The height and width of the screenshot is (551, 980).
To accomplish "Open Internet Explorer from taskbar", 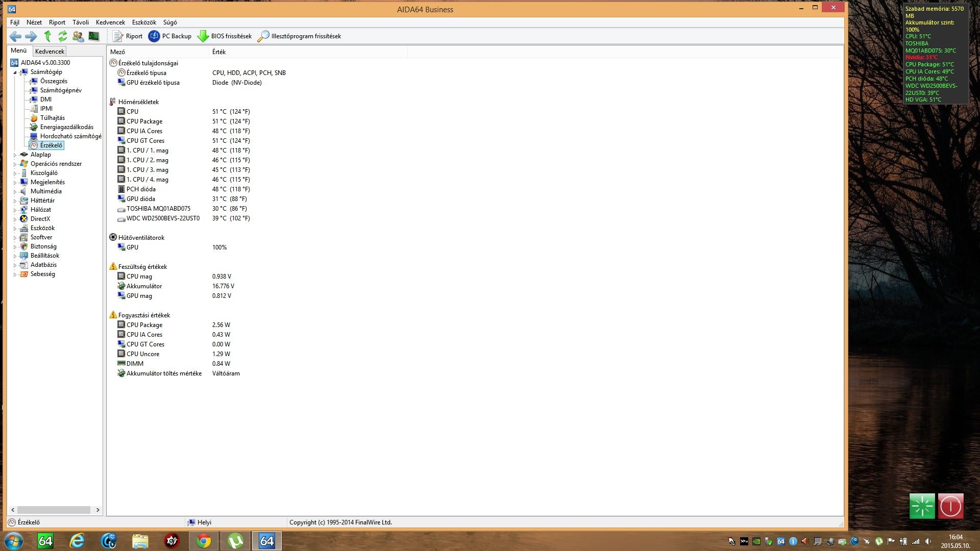I will tap(77, 541).
